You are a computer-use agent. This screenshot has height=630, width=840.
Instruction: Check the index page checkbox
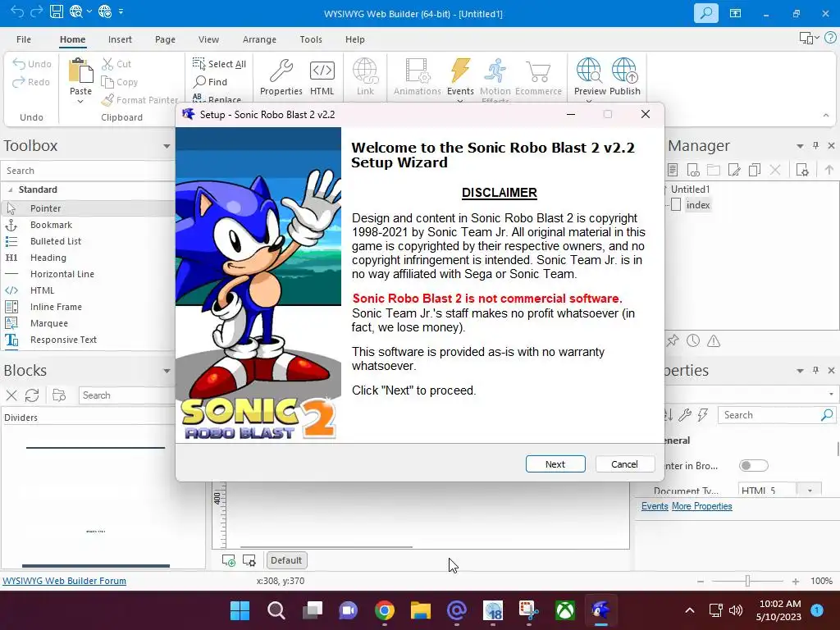click(676, 204)
